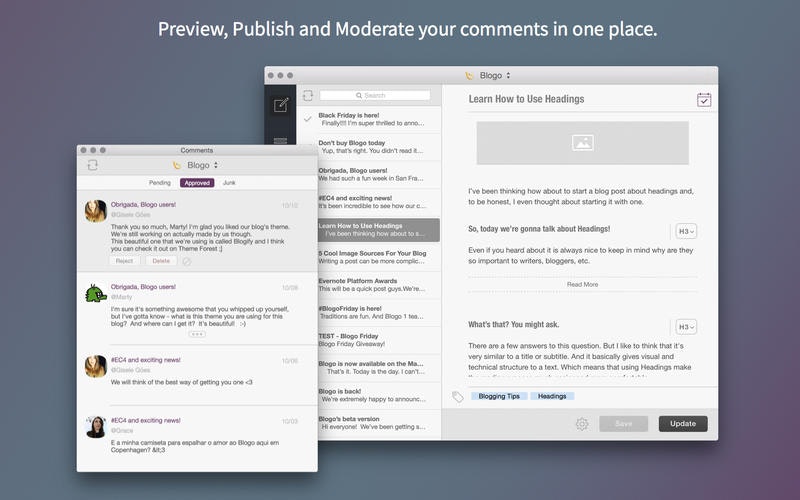Viewport: 800px width, 500px height.
Task: Open H3 dropdown beside 'So, today we're gonna talk'
Action: (x=686, y=231)
